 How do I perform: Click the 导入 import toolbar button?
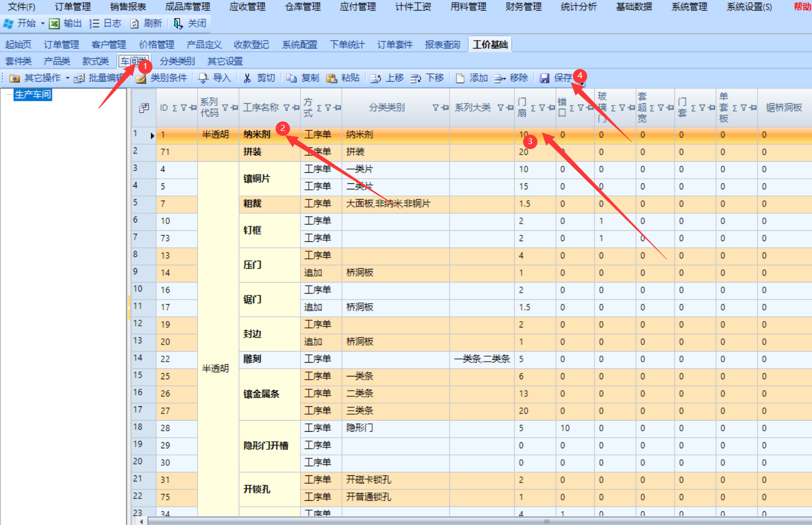(x=215, y=78)
